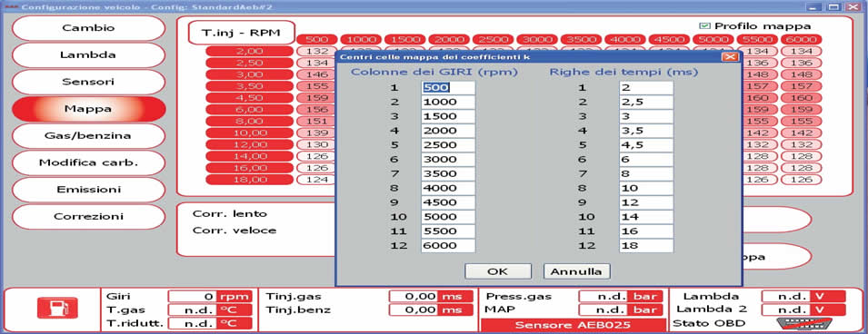Edit GIRI column 3 field with 1500
This screenshot has width=868, height=334.
pos(448,116)
